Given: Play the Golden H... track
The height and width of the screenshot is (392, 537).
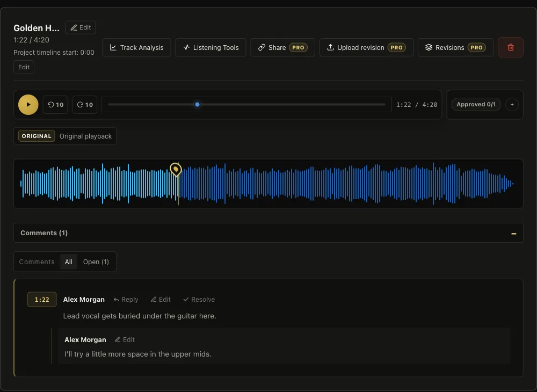Looking at the screenshot, I should point(28,105).
